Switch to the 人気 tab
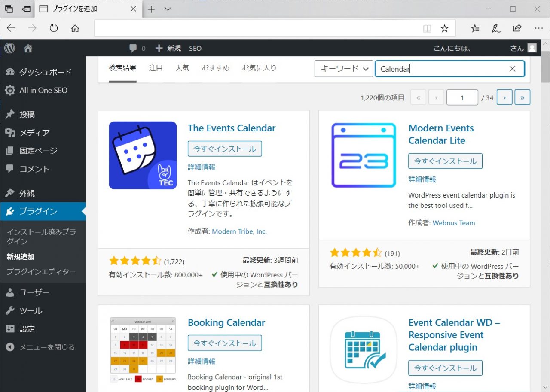 tap(182, 68)
